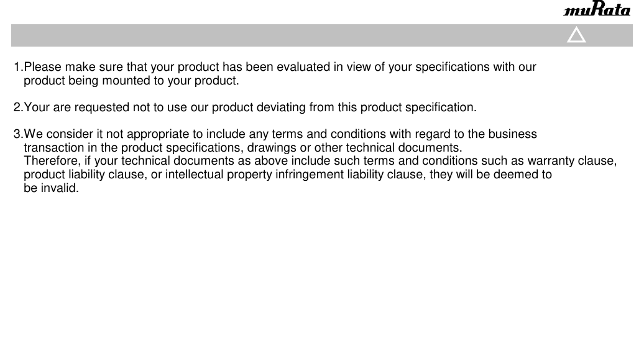The image size is (644, 343).
Task: Click the number 2 list marker
Action: point(17,107)
